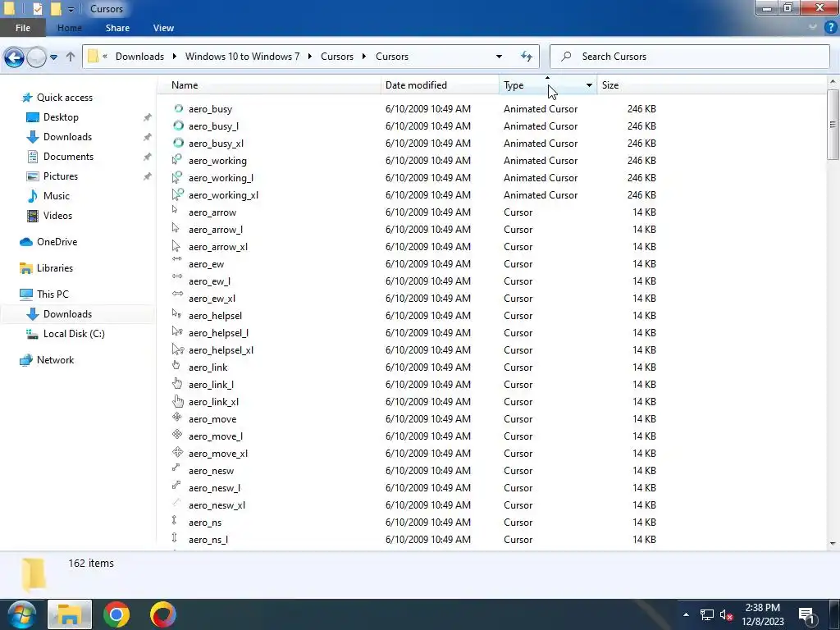
Task: Select Quick access in navigation pane
Action: tap(64, 98)
